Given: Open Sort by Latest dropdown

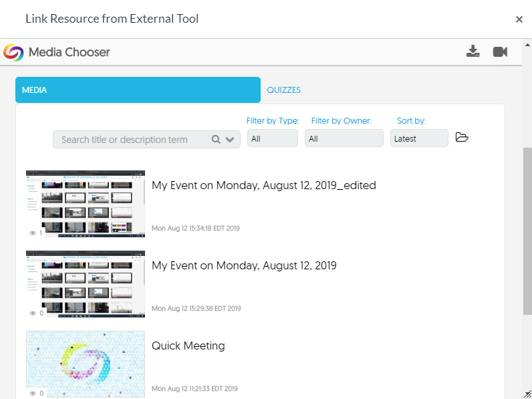Looking at the screenshot, I should click(x=419, y=138).
